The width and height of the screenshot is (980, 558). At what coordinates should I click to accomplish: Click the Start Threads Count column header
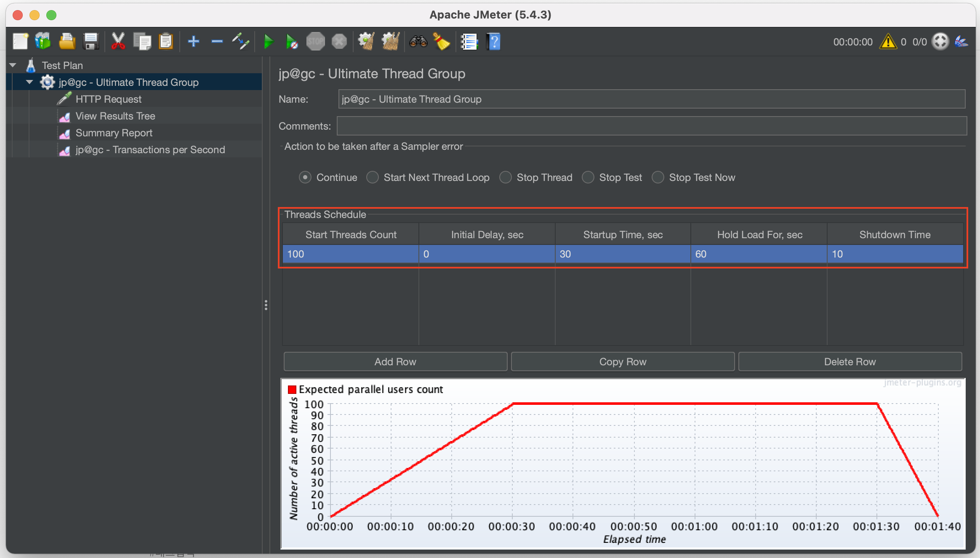(351, 234)
